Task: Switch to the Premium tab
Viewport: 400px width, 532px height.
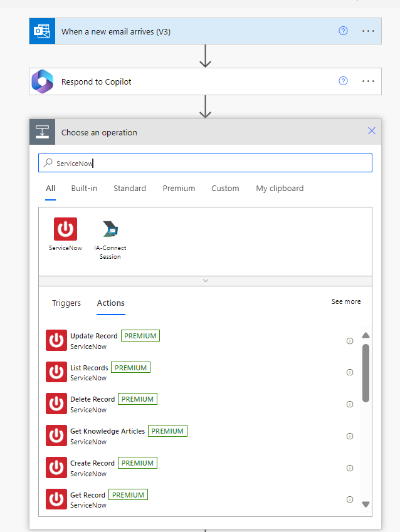Action: (179, 189)
